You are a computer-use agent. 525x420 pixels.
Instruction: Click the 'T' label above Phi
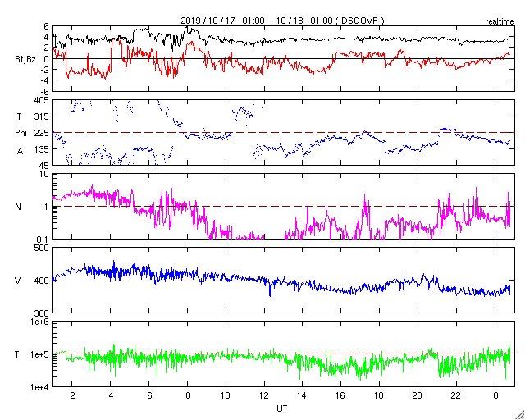(x=19, y=116)
